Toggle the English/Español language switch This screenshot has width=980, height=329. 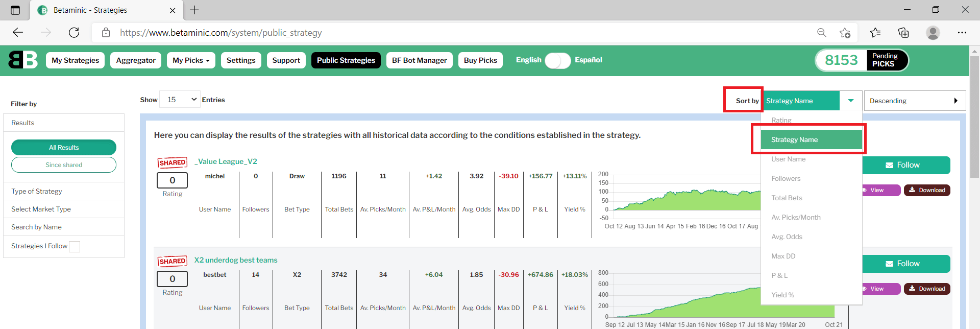point(557,60)
